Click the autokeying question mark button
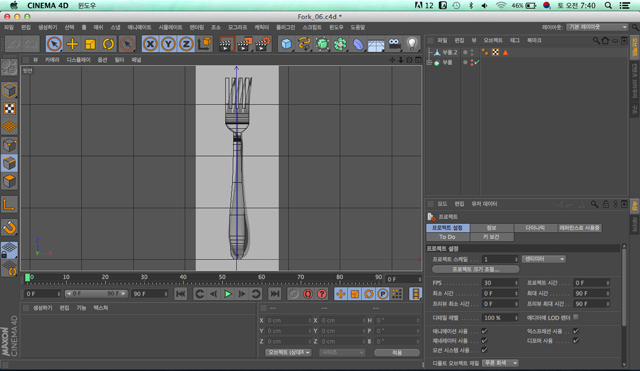This screenshot has width=640, height=371. (322, 294)
